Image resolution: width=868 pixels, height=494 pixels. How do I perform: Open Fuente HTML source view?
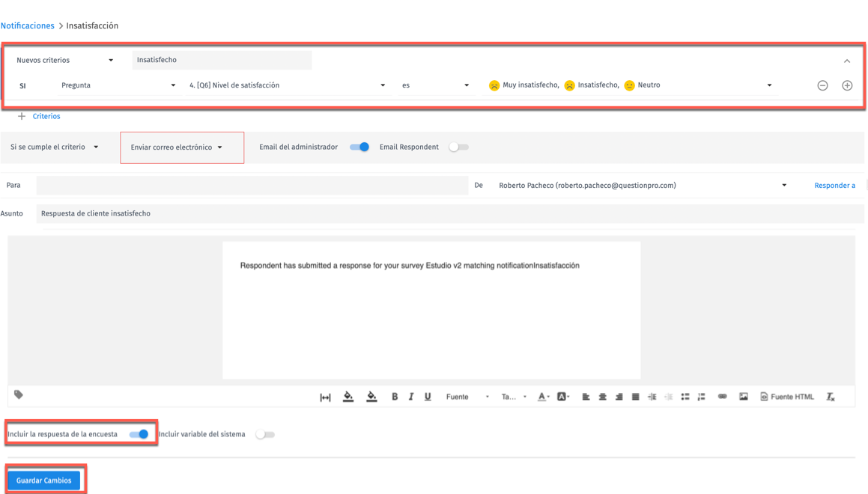[x=787, y=397]
